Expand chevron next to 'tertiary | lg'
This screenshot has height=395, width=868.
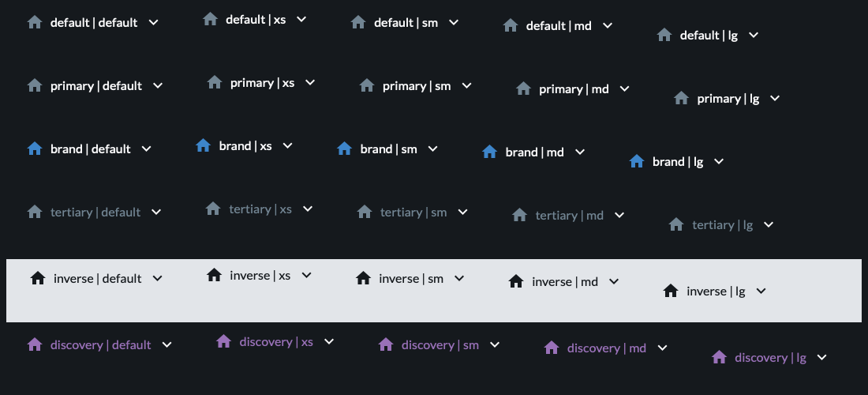[x=769, y=224]
